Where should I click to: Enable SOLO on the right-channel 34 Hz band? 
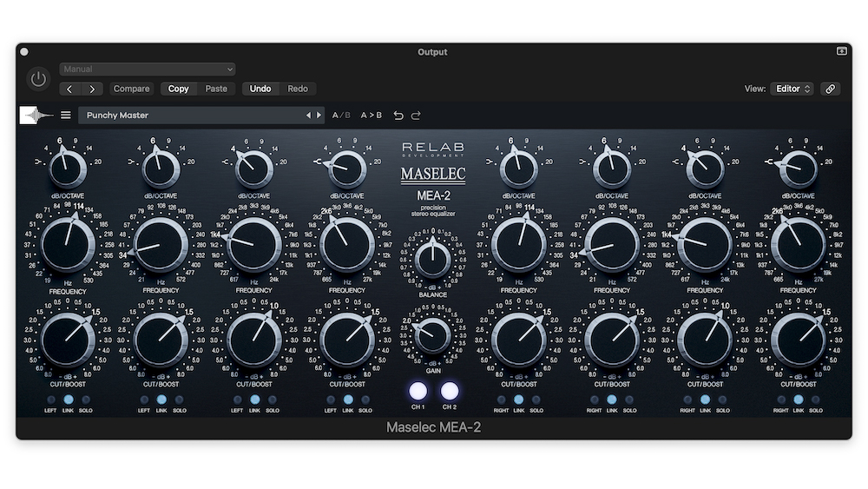[628, 400]
